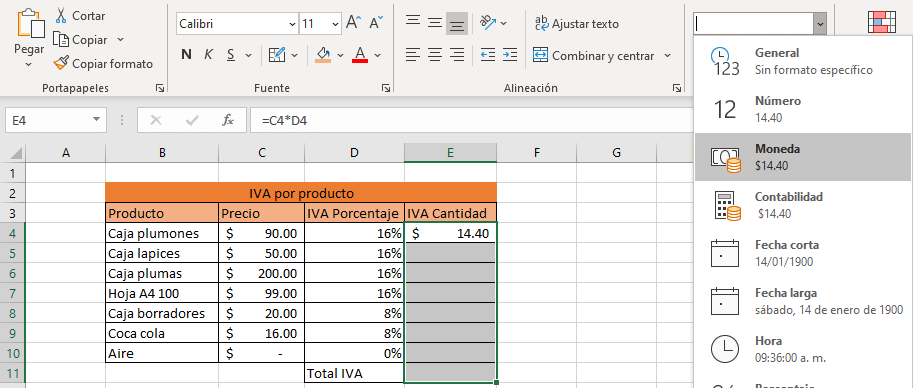Toggle bottom align button
Viewport: 913px width, 388px height.
457,23
